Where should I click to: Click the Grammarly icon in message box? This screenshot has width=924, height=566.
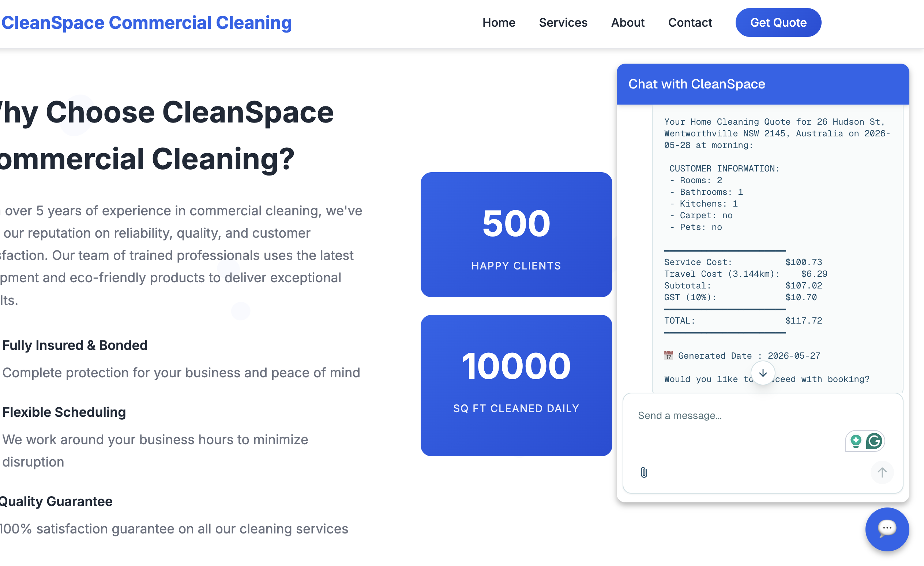[x=874, y=441]
